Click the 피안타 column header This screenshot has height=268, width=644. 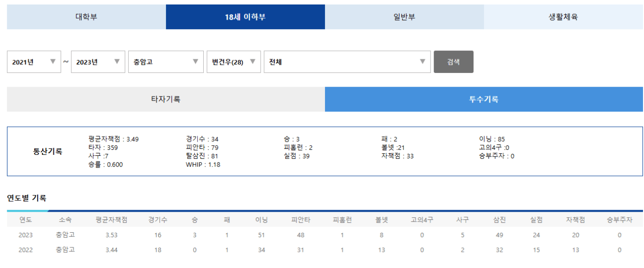click(301, 220)
